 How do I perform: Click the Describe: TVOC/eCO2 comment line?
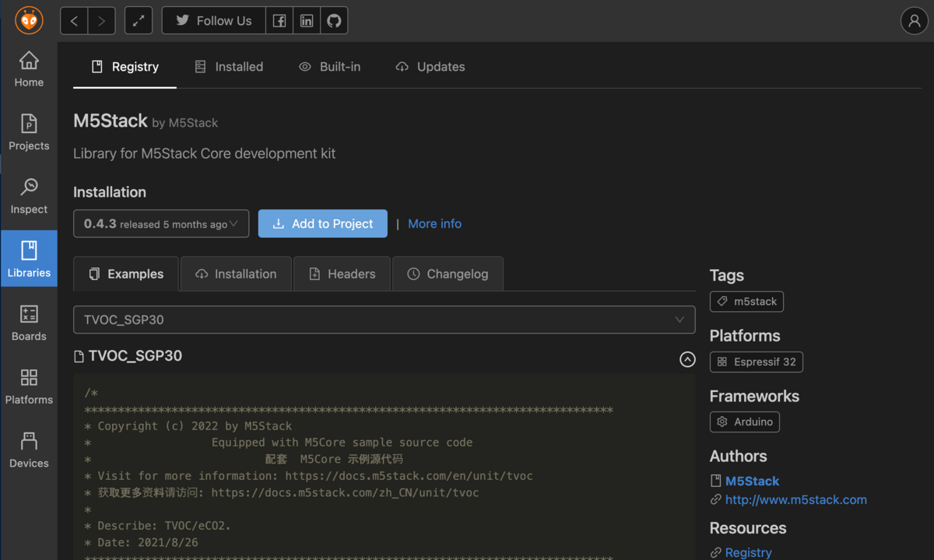(x=157, y=526)
